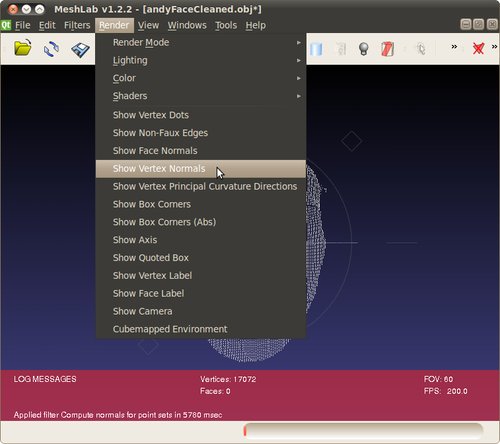This screenshot has height=444, width=500.
Task: Select Show Vertex Label
Action: (201, 275)
